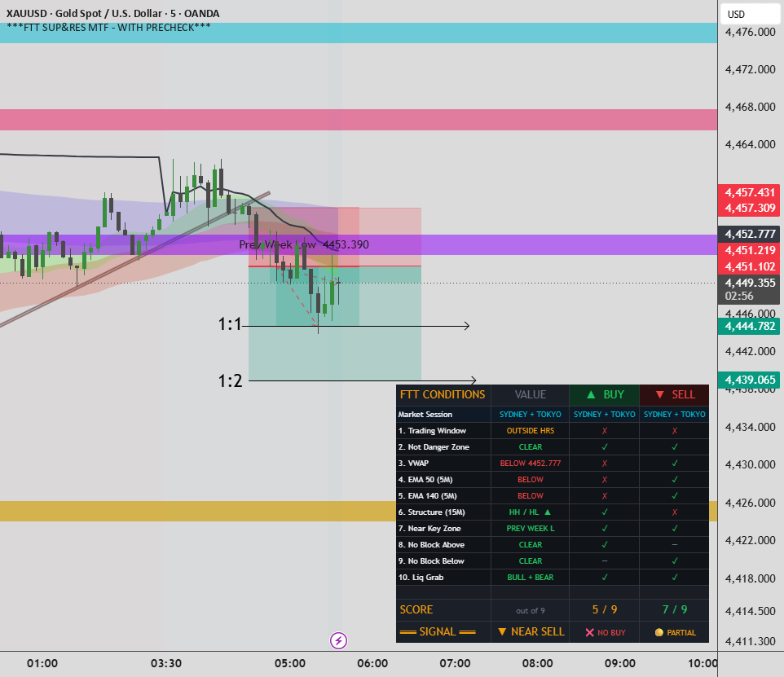The width and height of the screenshot is (784, 677).
Task: Click the dark 4,452.777 VWAP price label
Action: 749,234
